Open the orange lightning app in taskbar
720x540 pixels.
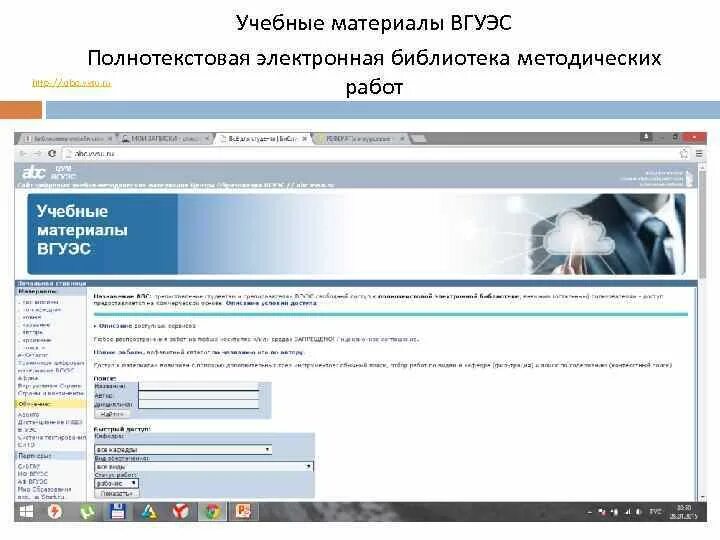coord(55,512)
